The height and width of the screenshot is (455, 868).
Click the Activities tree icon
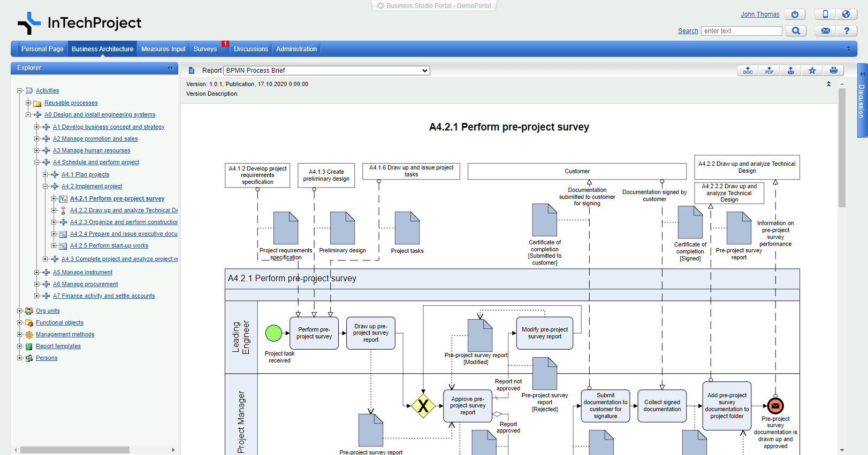click(29, 91)
